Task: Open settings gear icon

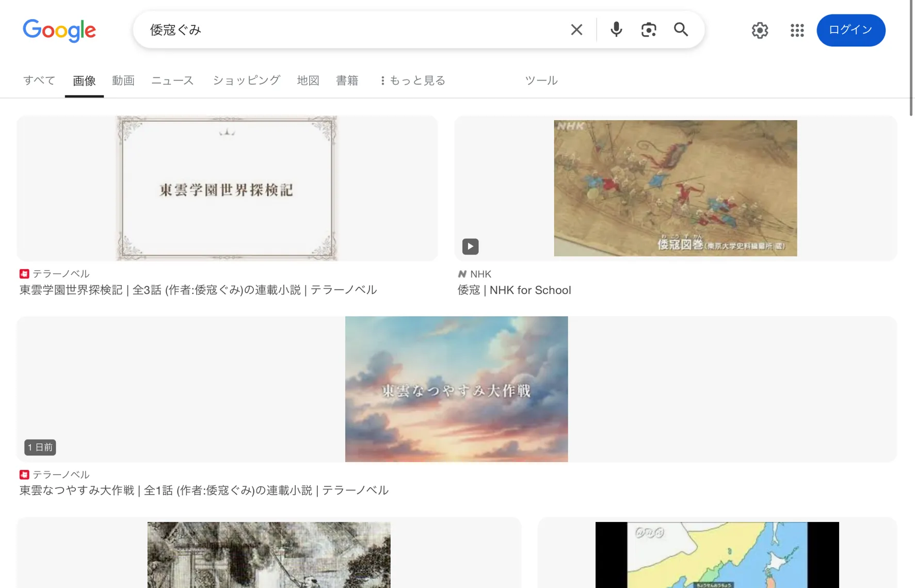Action: click(760, 30)
